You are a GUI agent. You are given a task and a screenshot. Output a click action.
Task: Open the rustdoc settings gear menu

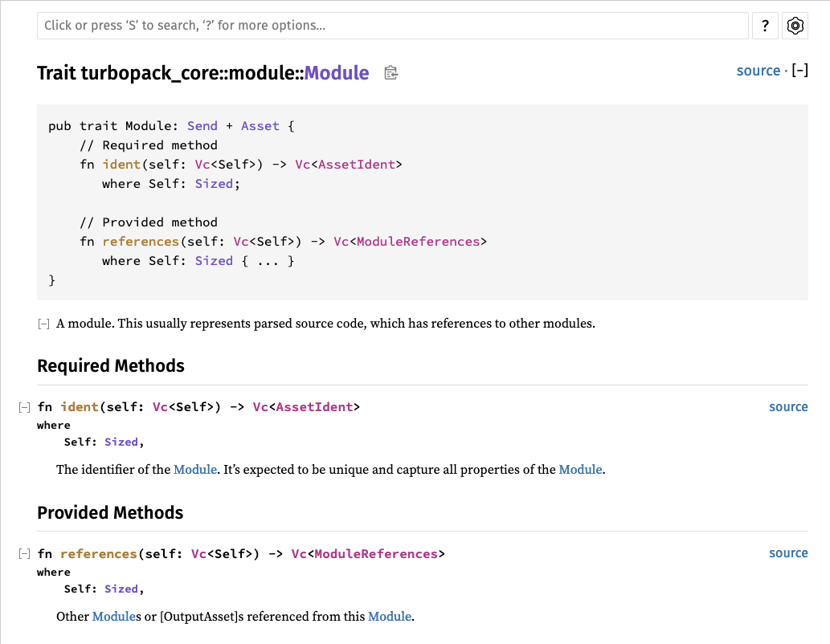click(795, 26)
